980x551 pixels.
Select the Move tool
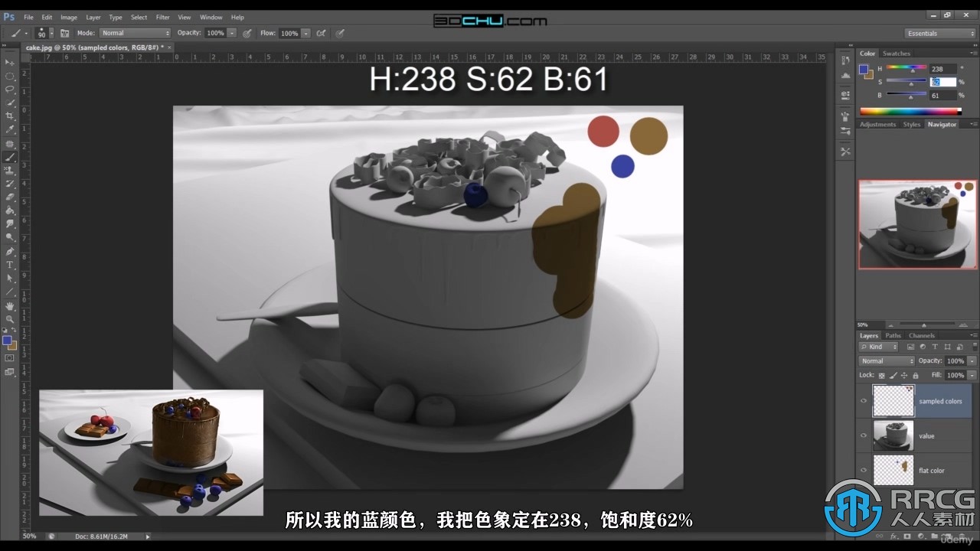pos(10,63)
